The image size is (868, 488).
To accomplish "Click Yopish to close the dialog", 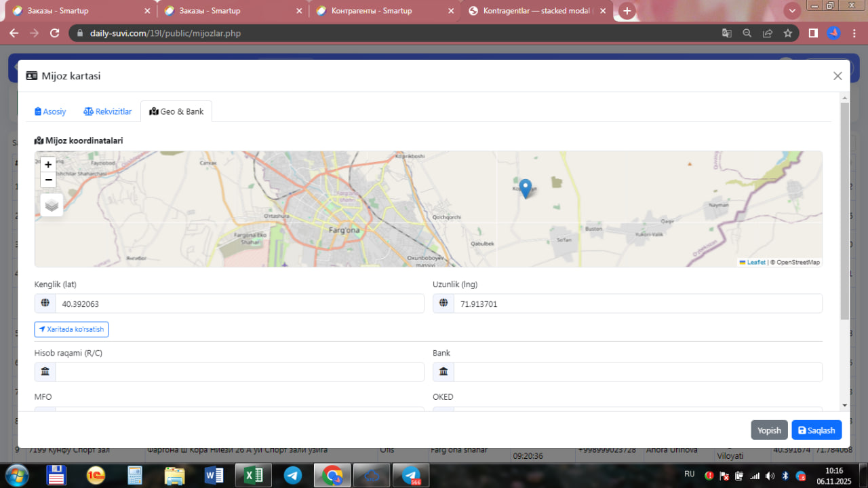I will coord(769,430).
